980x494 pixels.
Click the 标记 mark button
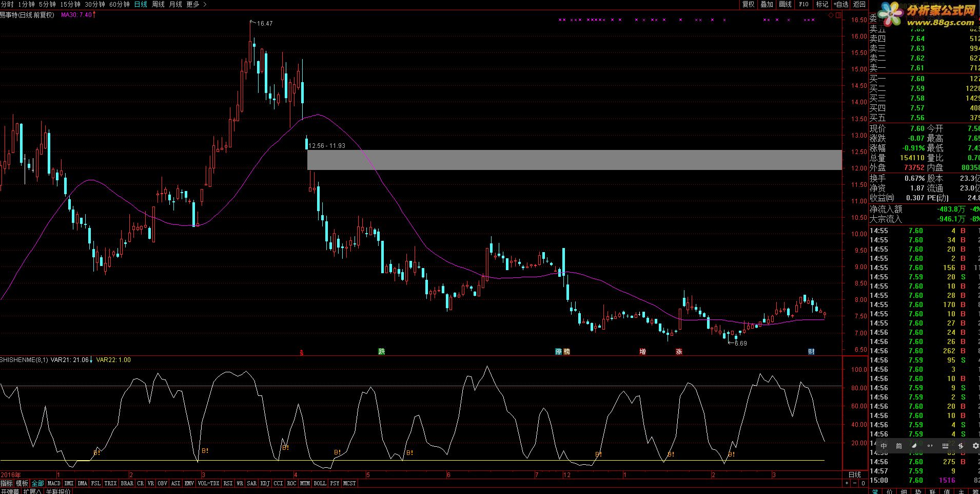click(x=822, y=4)
